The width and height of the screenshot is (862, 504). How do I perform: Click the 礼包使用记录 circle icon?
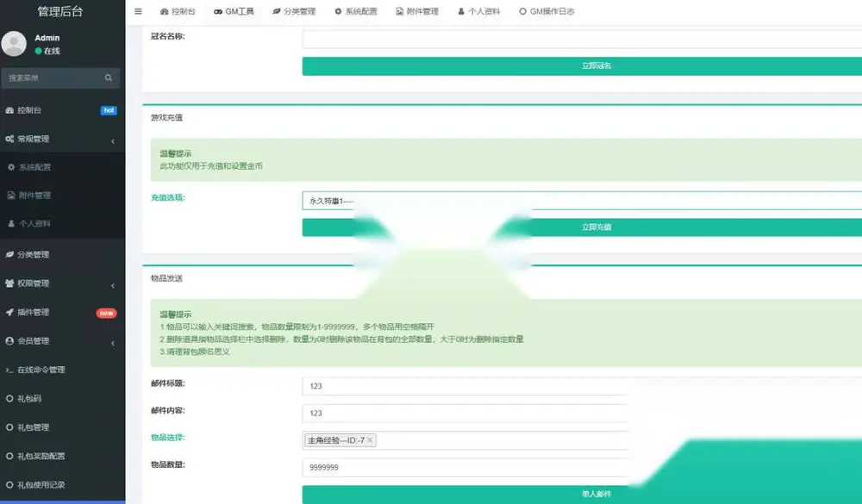tap(9, 485)
